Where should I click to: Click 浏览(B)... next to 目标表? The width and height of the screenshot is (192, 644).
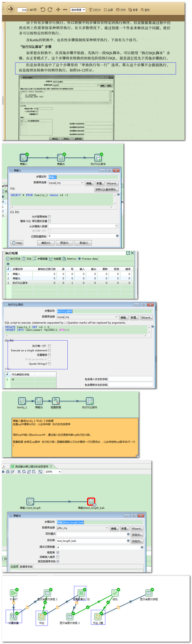click(137, 541)
